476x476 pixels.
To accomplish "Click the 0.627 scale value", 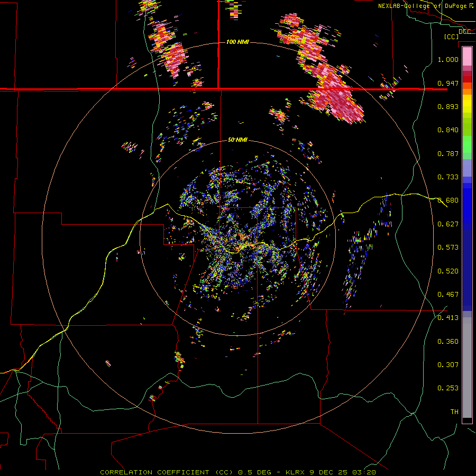I will [448, 224].
